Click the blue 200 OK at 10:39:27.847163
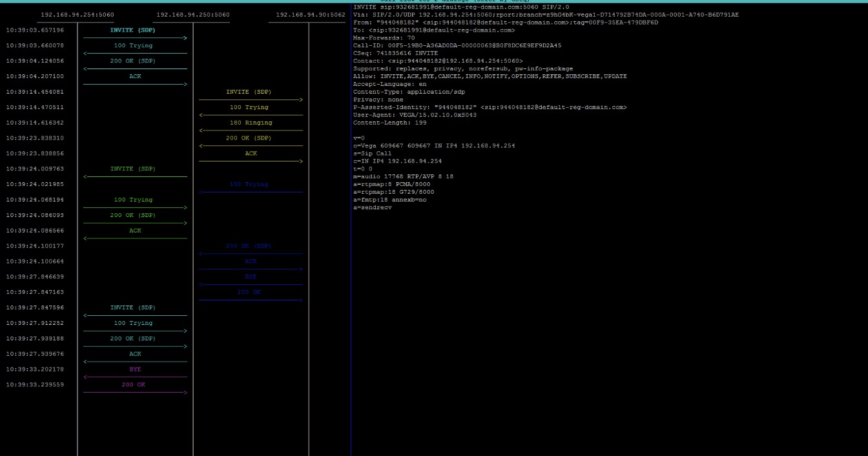 click(249, 293)
